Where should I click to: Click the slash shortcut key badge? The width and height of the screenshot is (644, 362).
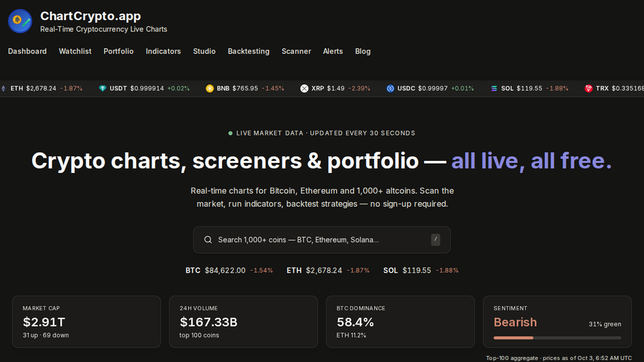[x=435, y=239]
